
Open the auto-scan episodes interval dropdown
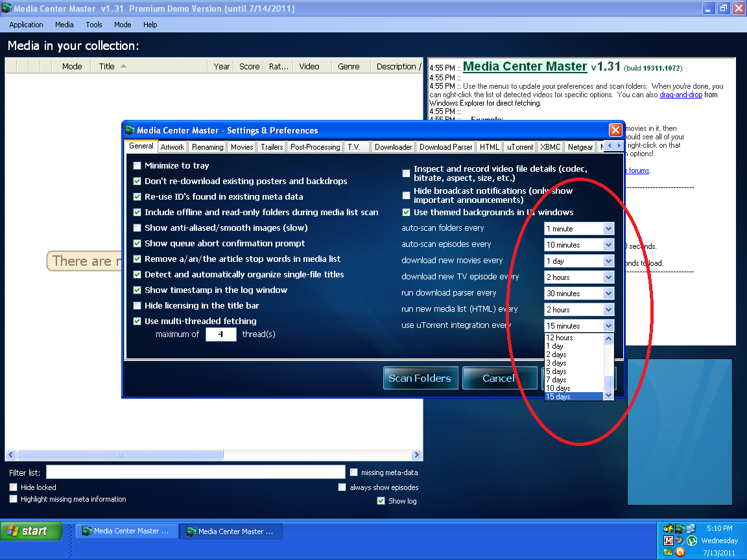pyautogui.click(x=579, y=245)
